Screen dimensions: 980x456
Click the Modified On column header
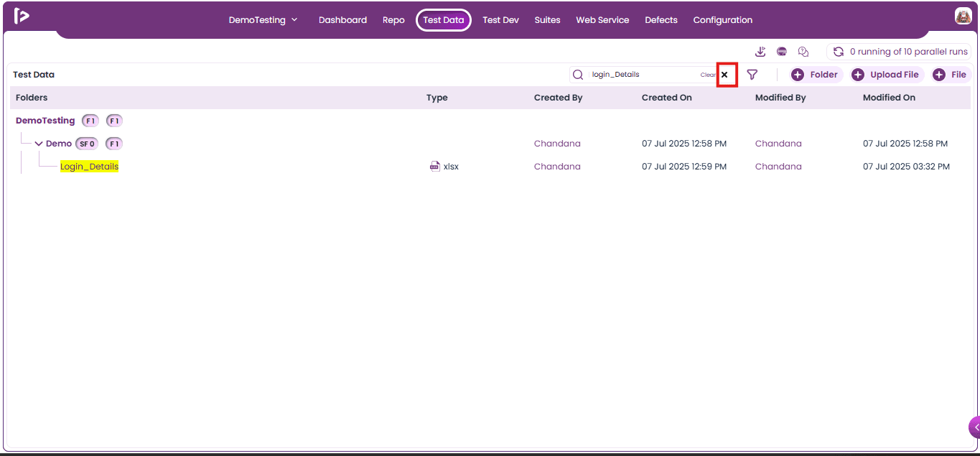889,98
